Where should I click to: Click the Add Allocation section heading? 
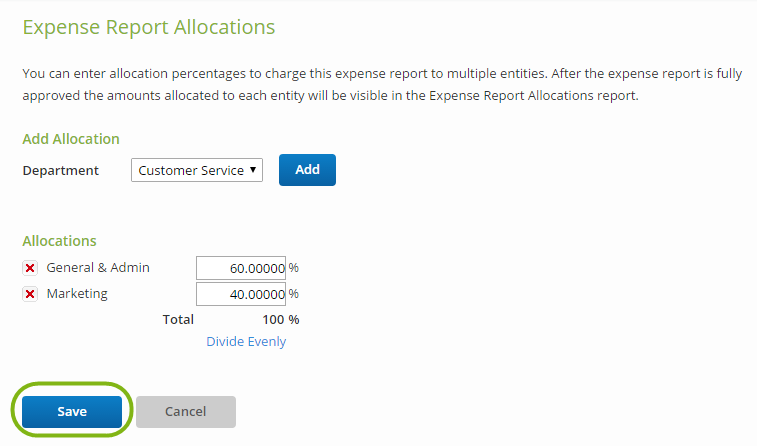point(71,139)
